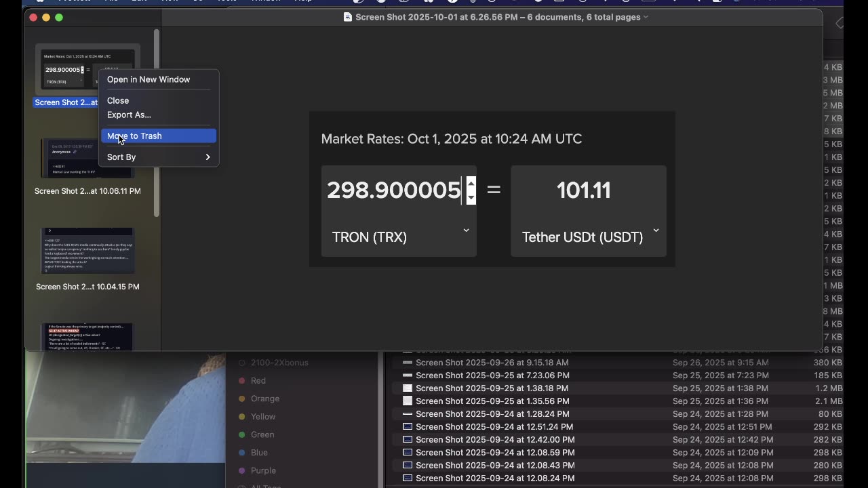Click file icon for Screen Shot 2025-09-24 at 12.08.59 PM
868x488 pixels.
408,453
